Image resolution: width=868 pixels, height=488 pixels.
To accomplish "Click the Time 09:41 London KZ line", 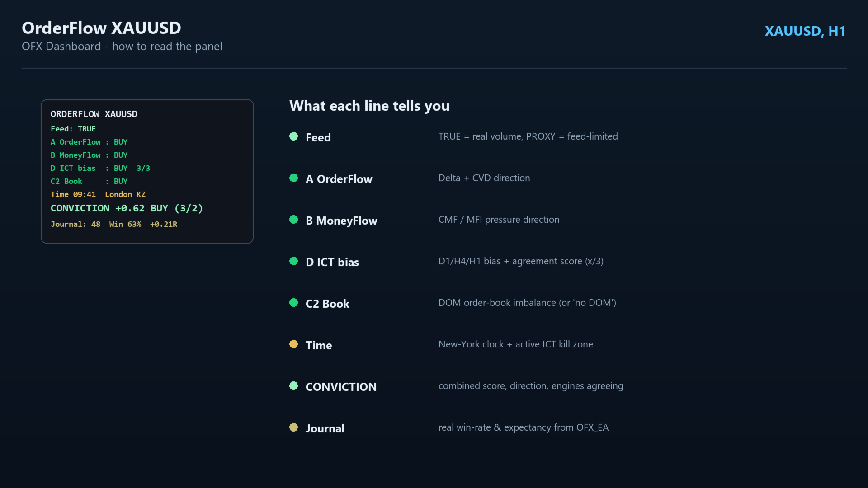I will (x=98, y=194).
